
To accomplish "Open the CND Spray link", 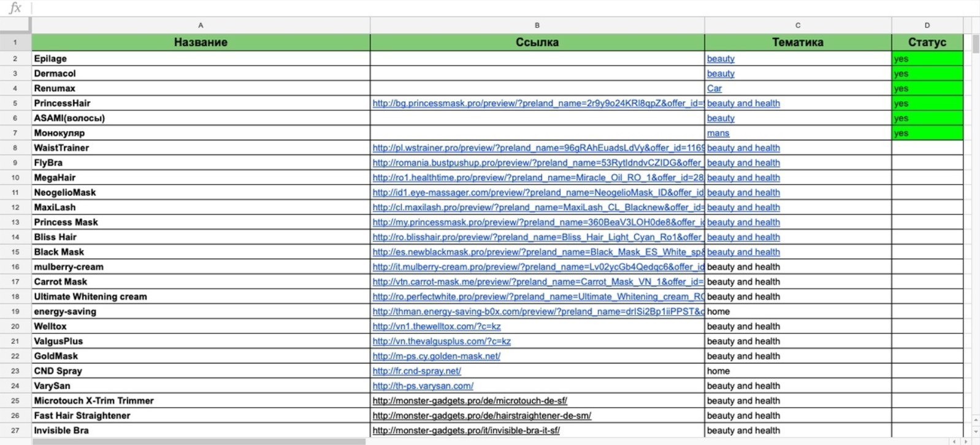I will pyautogui.click(x=416, y=371).
